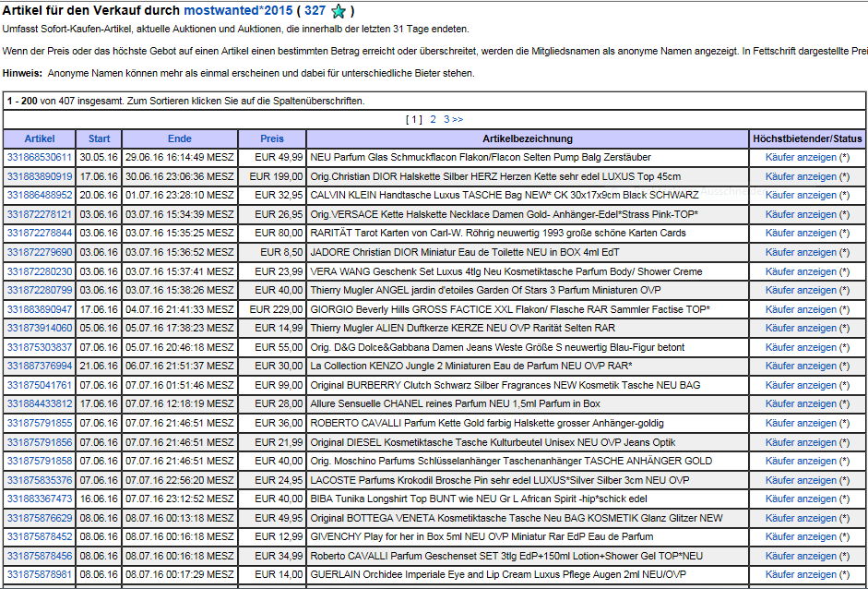
Task: Show buyer for BIBA Tunika row
Action: tap(801, 499)
